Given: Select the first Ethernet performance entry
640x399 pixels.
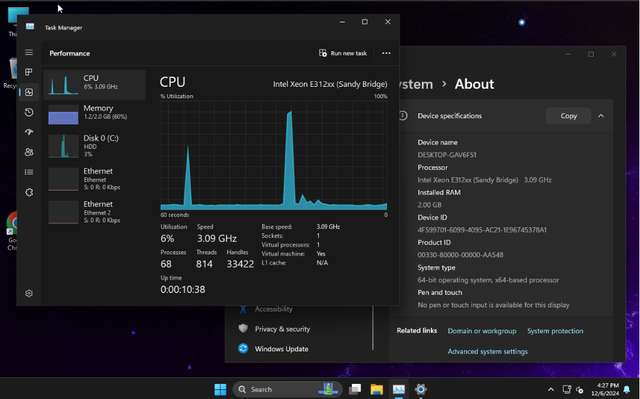Looking at the screenshot, I should (x=95, y=179).
